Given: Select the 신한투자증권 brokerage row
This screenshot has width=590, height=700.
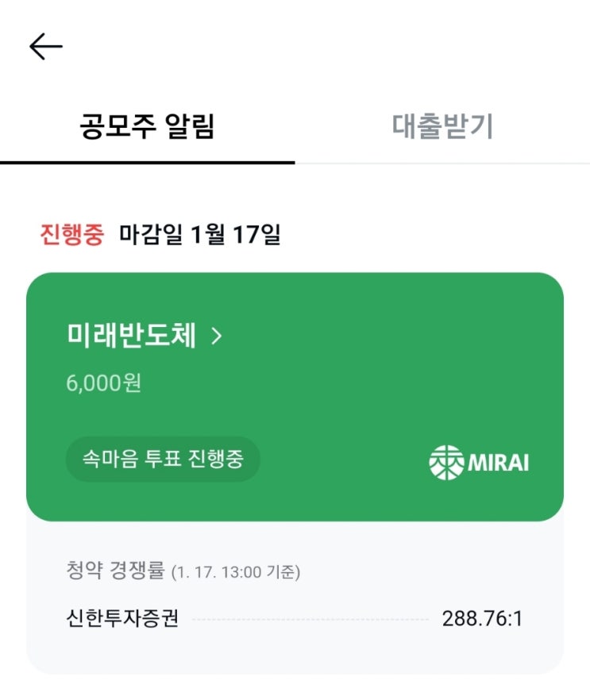Looking at the screenshot, I should 123,618.
